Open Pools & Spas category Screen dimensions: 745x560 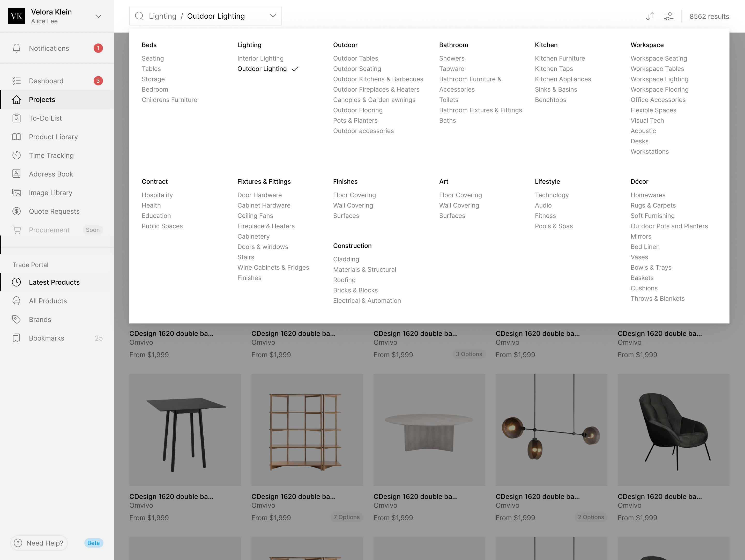[553, 226]
